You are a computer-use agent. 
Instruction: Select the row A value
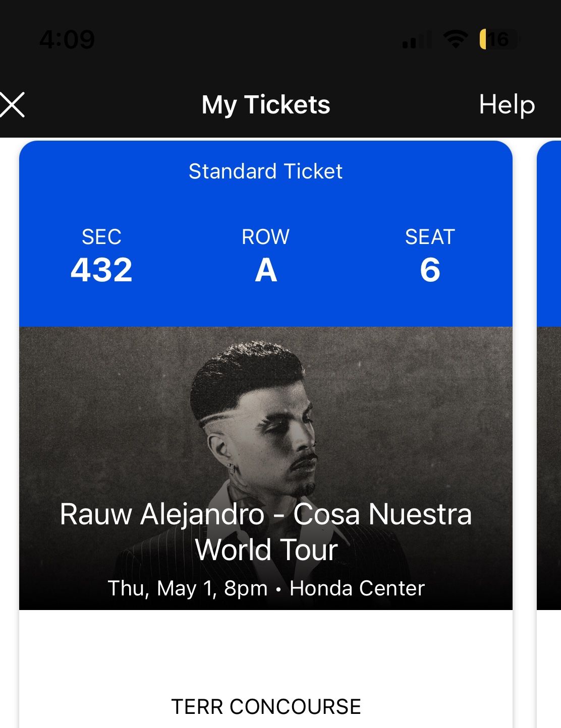pos(266,270)
